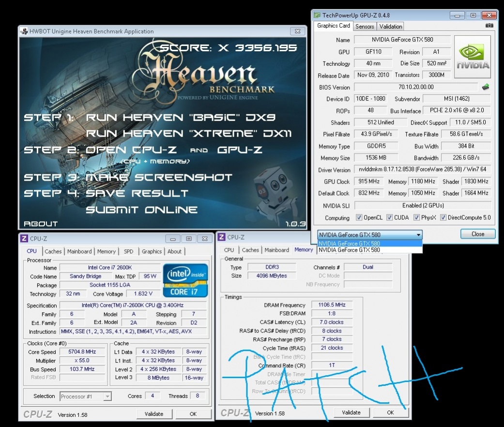Click the Intel Core i7 logo badge
Image resolution: width=504 pixels, height=427 pixels.
click(185, 280)
